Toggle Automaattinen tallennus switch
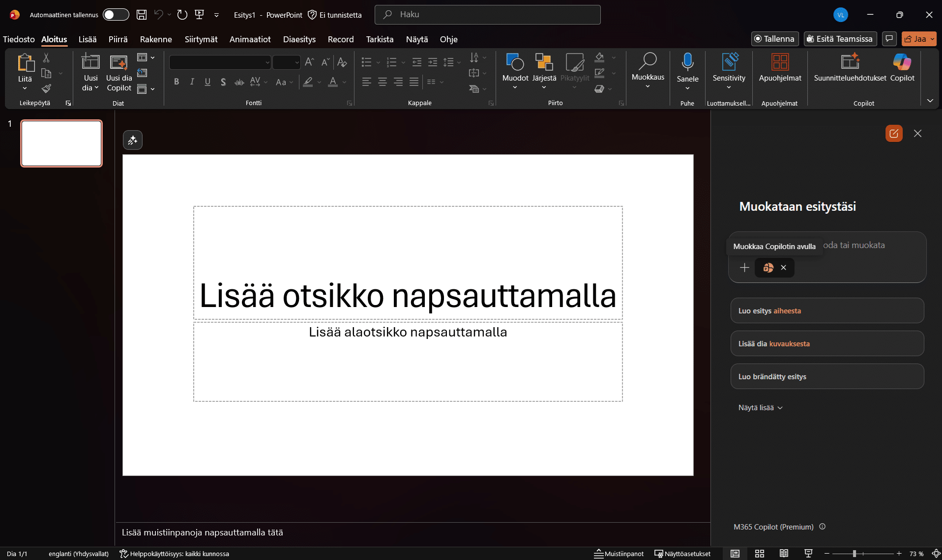942x560 pixels. pos(116,15)
